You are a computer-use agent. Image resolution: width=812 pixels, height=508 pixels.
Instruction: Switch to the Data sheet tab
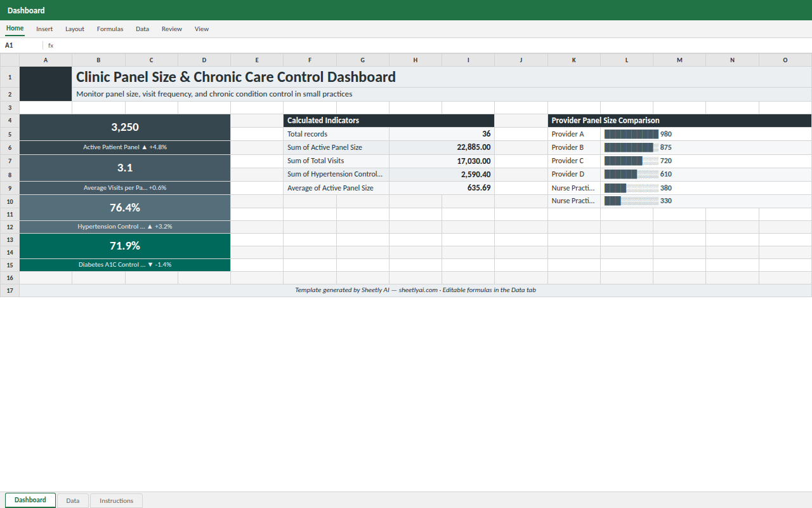point(73,501)
